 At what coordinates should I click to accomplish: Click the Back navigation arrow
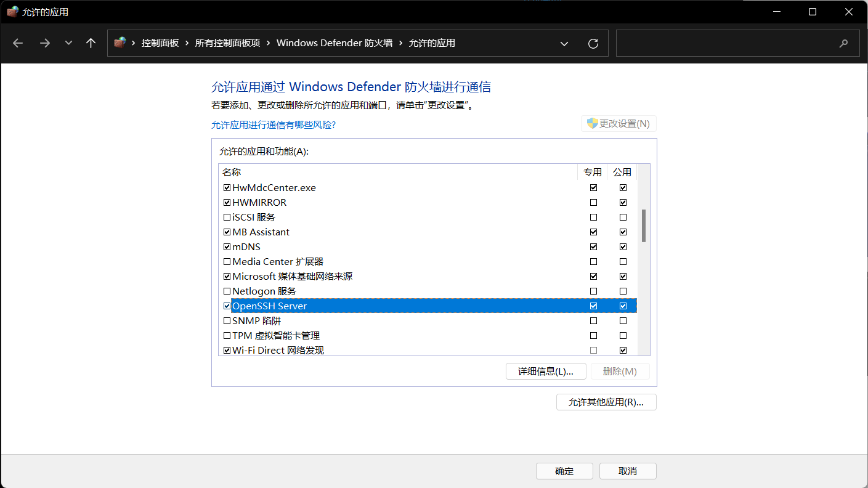tap(18, 43)
